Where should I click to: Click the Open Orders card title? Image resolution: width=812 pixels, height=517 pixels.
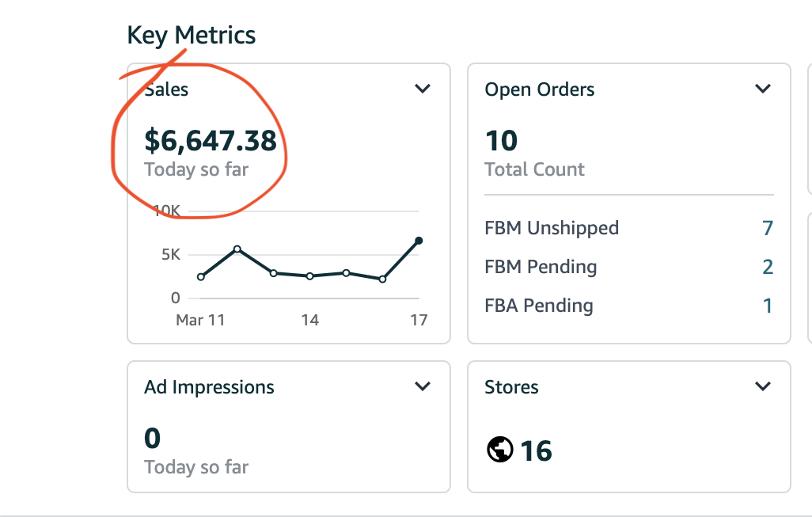pyautogui.click(x=540, y=89)
